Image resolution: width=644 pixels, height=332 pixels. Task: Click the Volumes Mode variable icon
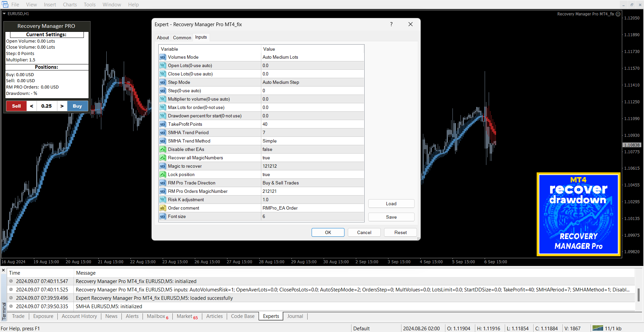[x=163, y=57]
